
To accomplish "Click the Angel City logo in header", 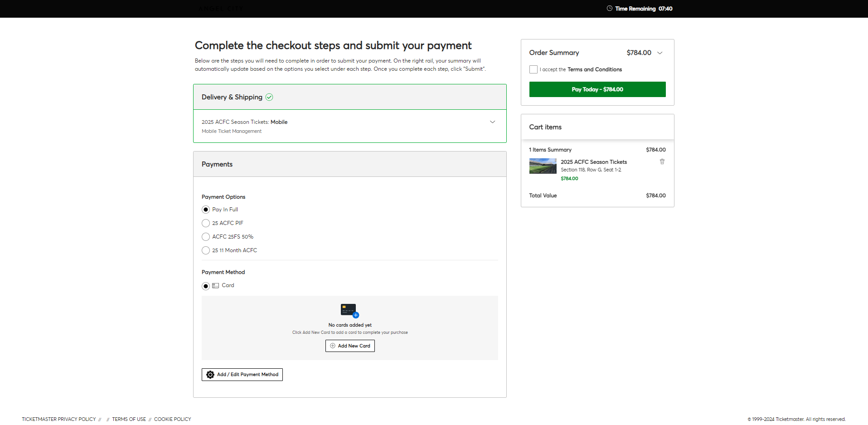I will point(221,9).
